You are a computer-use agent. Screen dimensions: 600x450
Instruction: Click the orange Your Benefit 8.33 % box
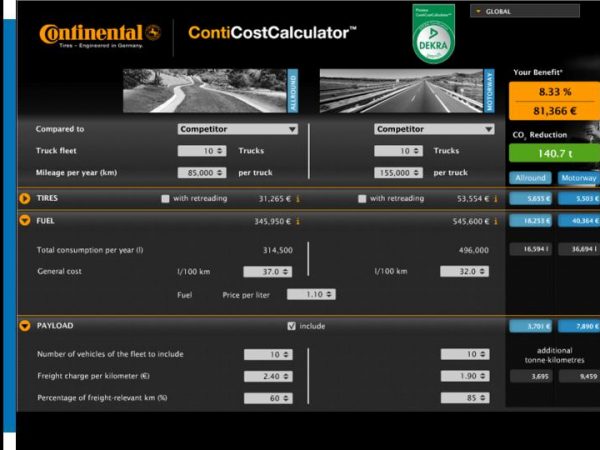(554, 101)
